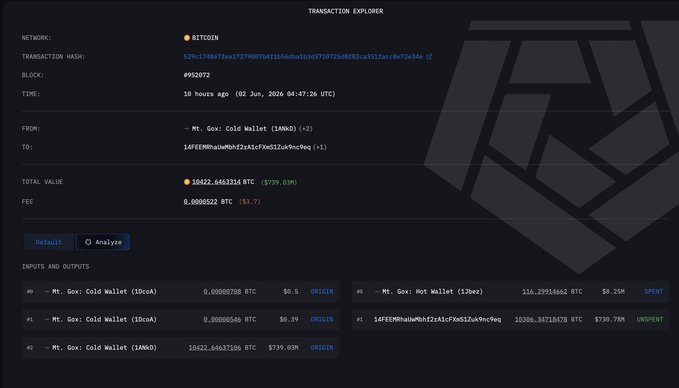Viewport: 679px width, 388px height.
Task: Click the ($739.03M) total value in dollars
Action: [279, 182]
